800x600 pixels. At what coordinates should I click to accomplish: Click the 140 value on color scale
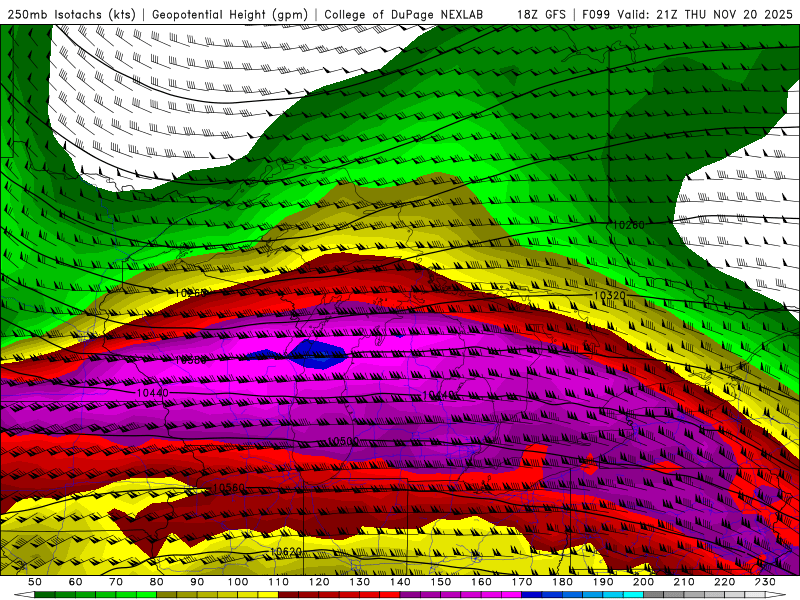[x=400, y=582]
